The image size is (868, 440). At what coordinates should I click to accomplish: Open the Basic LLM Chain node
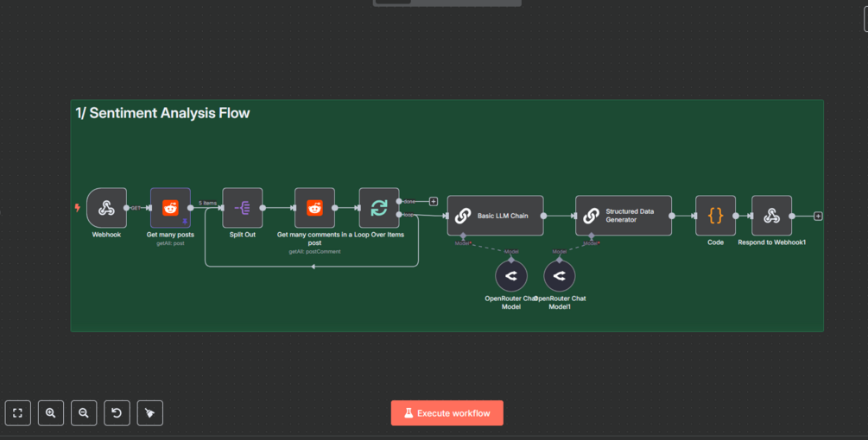click(x=496, y=216)
